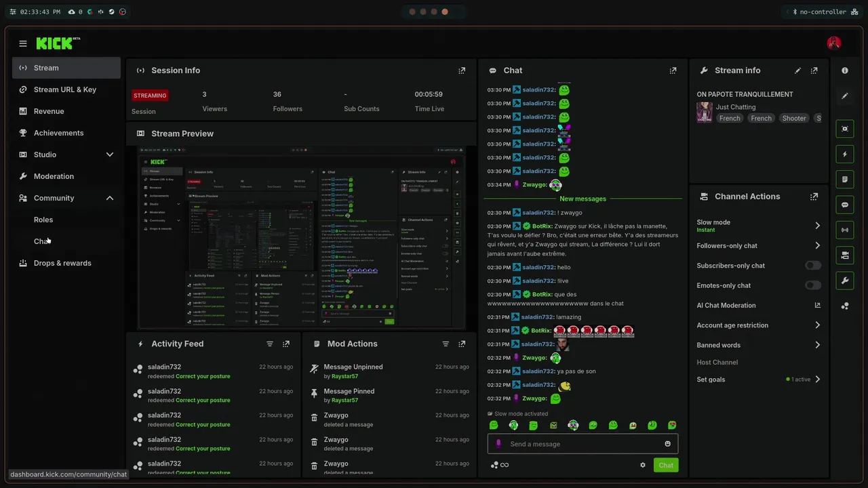
Task: Click the channel points balance below the message box
Action: pos(500,465)
